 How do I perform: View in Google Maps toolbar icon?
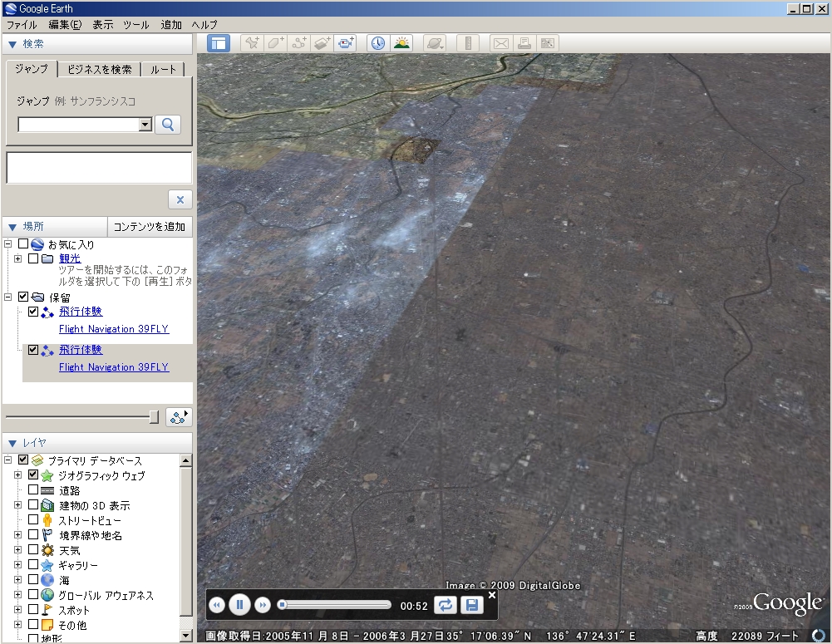click(x=548, y=43)
